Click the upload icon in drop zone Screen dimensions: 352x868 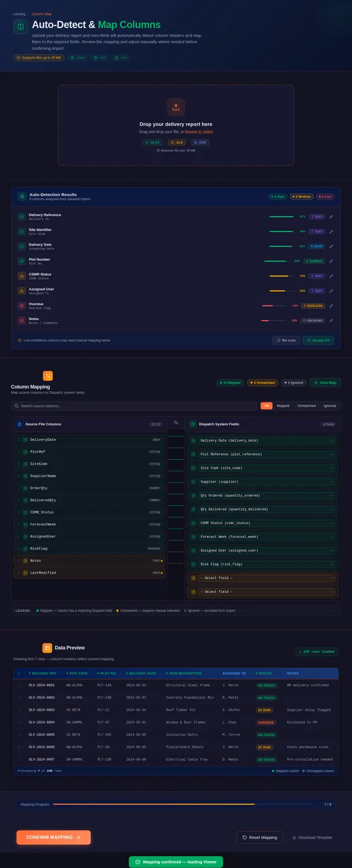176,107
